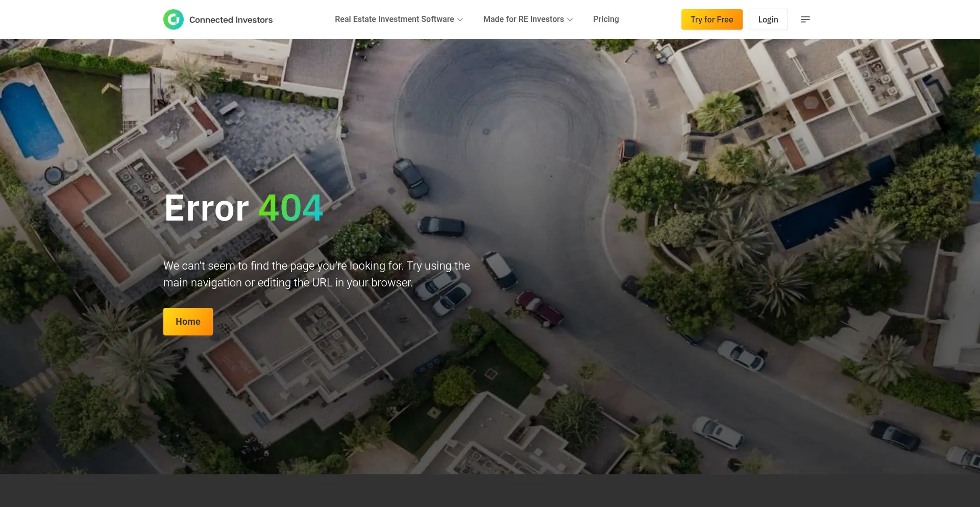Click the Login button
Image resolution: width=980 pixels, height=507 pixels.
coord(768,19)
